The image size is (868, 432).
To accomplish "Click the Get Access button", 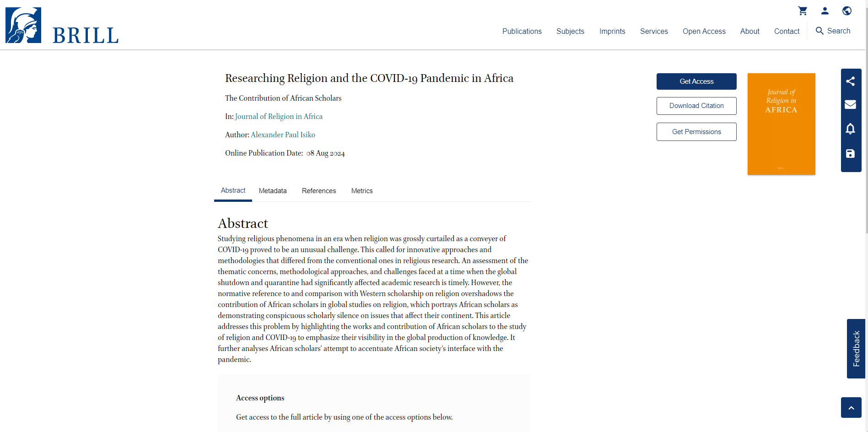I will [696, 81].
